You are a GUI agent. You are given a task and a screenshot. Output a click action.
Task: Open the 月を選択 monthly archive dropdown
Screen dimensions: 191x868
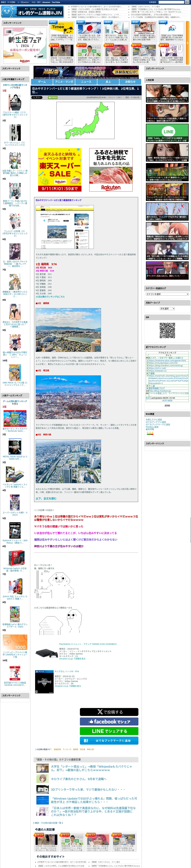tap(167, 309)
